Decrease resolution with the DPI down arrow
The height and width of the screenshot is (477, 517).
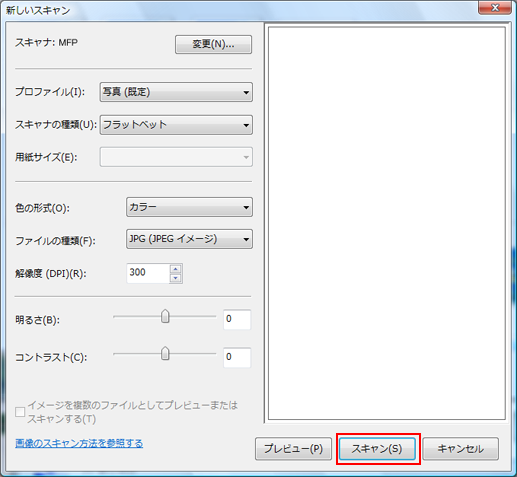176,278
